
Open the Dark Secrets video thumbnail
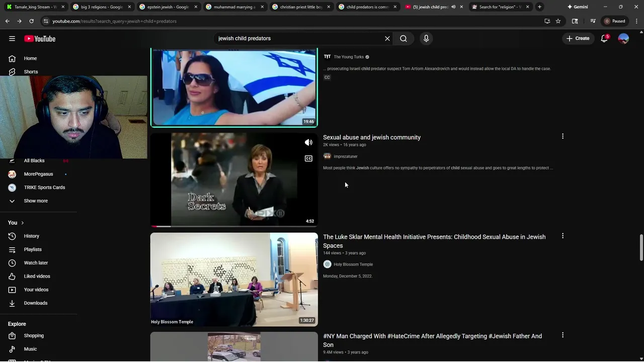[234, 179]
